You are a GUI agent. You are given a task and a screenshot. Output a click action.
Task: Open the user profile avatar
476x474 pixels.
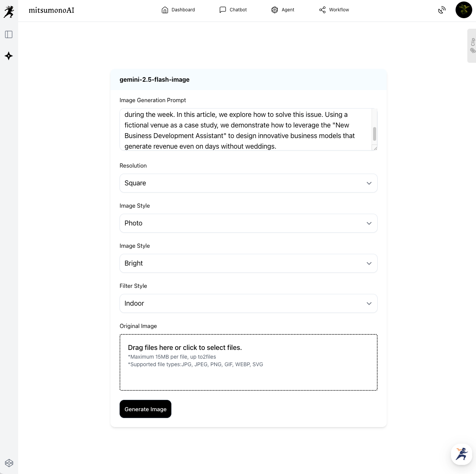464,10
